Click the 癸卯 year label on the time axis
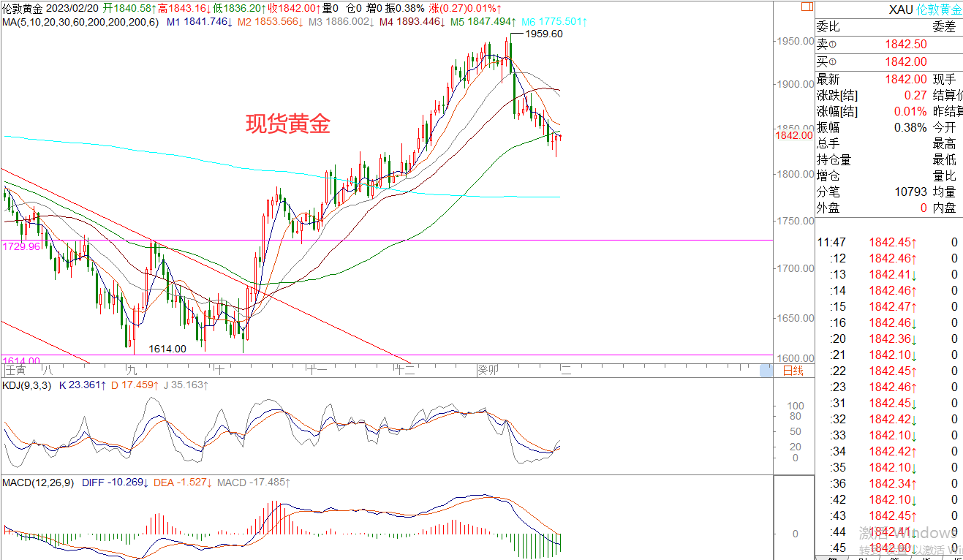This screenshot has height=560, width=963. [488, 370]
